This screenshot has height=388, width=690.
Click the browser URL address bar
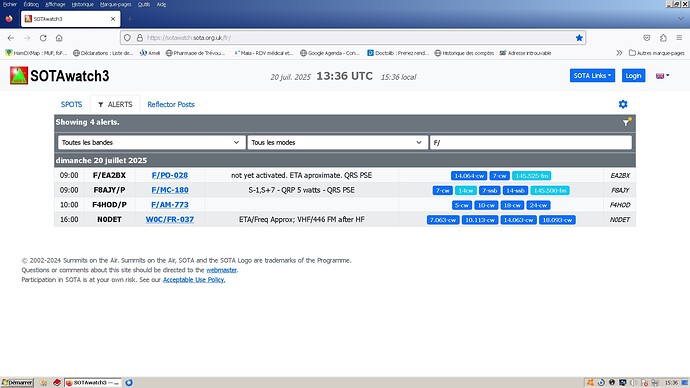point(352,38)
